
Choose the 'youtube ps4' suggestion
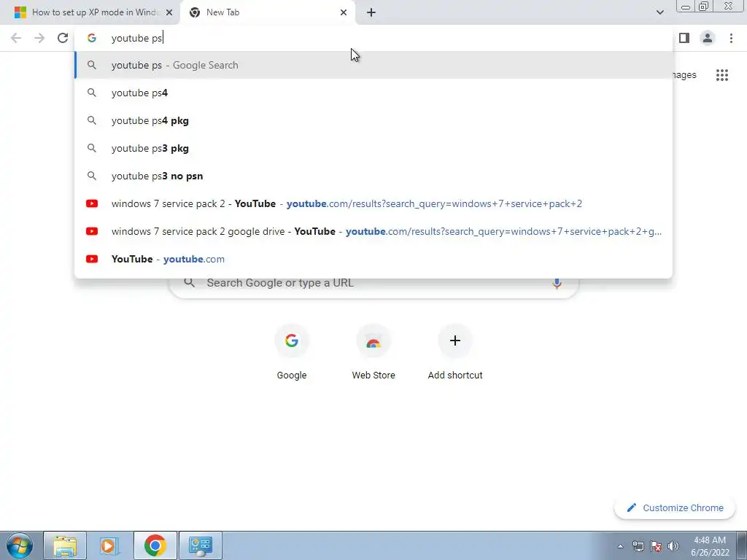pyautogui.click(x=373, y=93)
